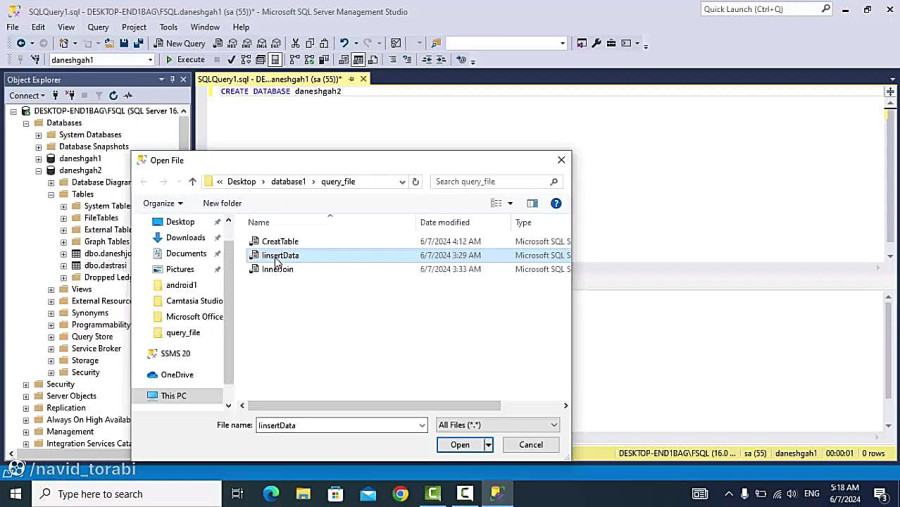This screenshot has width=900, height=507.
Task: Click New Query toolbar button
Action: tap(179, 43)
